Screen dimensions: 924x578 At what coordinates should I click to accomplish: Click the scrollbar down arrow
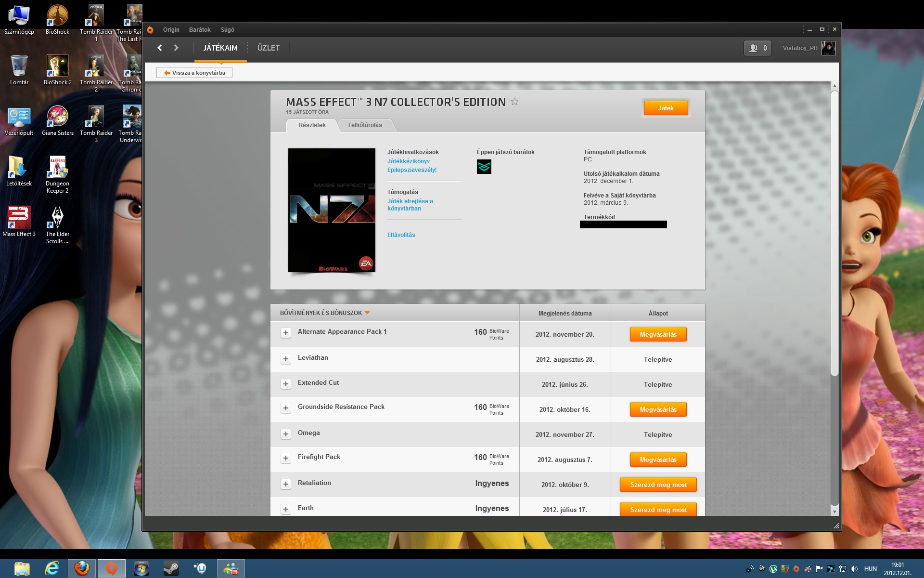click(x=834, y=512)
